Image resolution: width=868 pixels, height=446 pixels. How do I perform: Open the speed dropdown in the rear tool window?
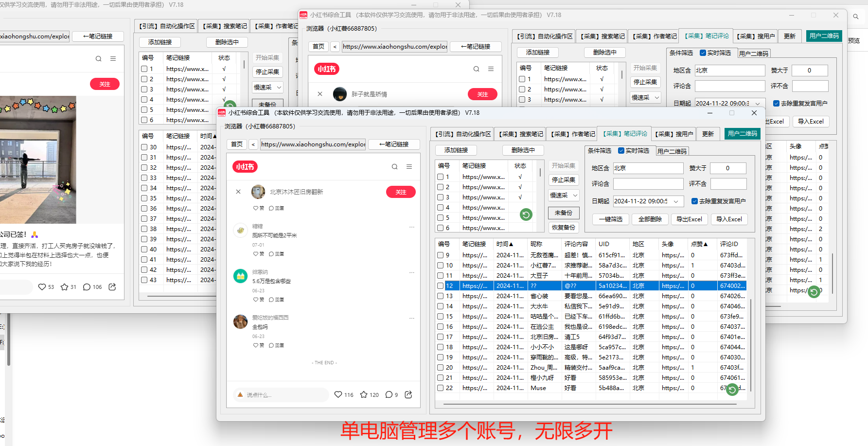tap(645, 97)
